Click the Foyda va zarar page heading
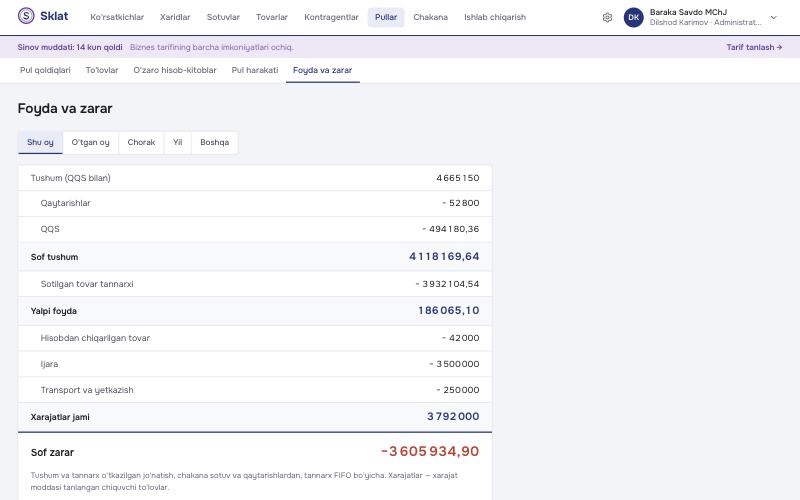The height and width of the screenshot is (500, 800). pos(65,109)
